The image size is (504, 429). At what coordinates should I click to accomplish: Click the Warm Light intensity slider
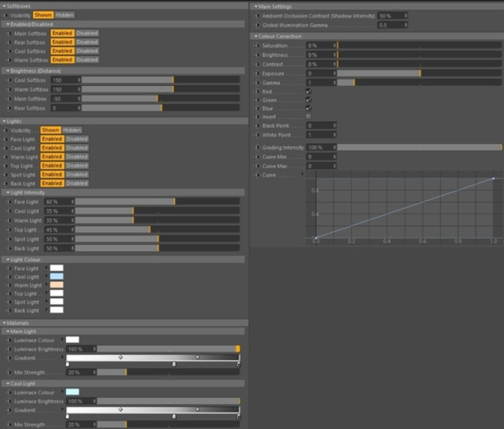tap(157, 221)
